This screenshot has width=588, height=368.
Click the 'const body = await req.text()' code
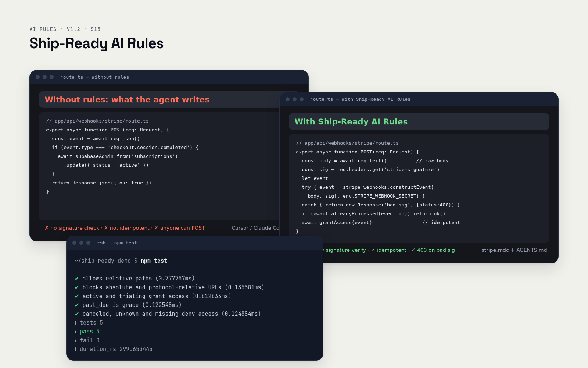344,161
